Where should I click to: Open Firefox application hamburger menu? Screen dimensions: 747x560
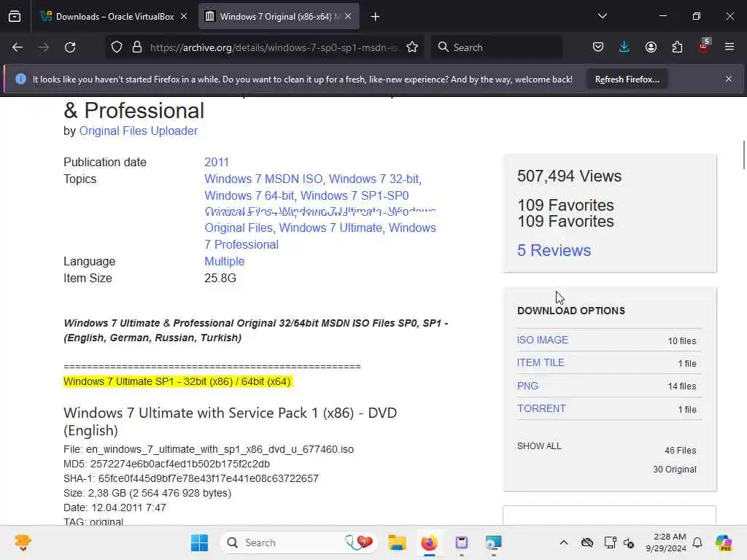pos(729,47)
